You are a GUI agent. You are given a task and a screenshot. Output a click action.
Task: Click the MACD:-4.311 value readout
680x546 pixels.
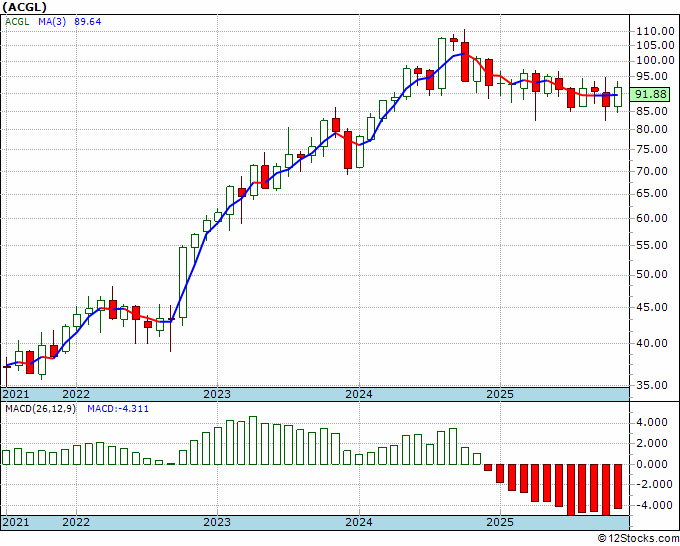click(118, 409)
